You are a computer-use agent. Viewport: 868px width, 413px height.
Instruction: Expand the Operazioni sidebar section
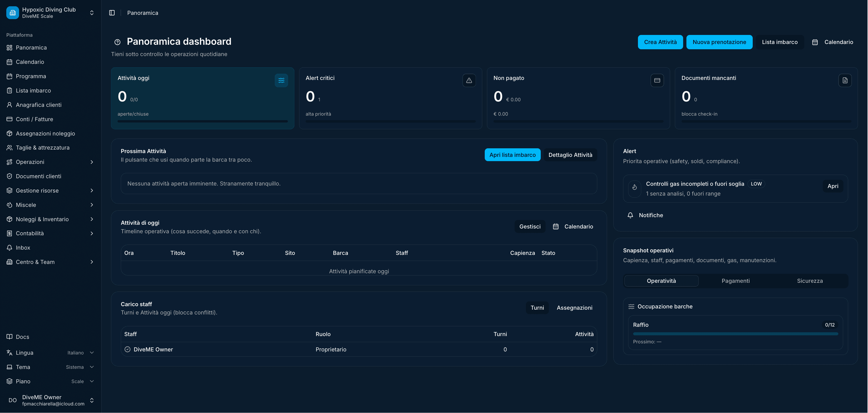pos(50,162)
